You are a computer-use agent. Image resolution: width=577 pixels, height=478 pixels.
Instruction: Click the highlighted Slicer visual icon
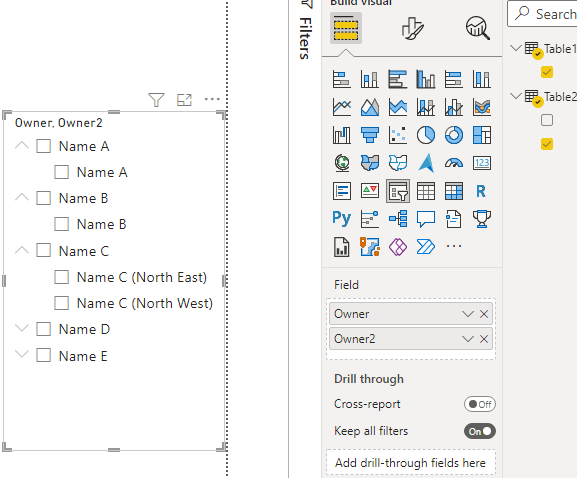(x=398, y=191)
